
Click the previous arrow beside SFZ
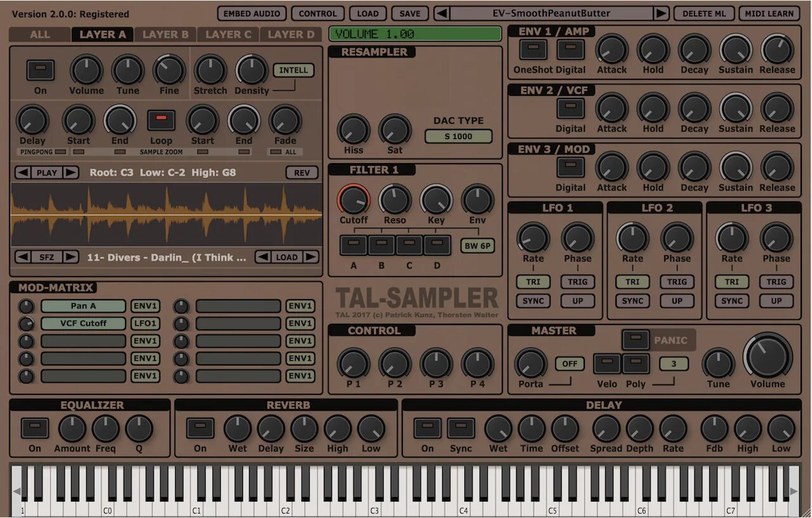23,257
